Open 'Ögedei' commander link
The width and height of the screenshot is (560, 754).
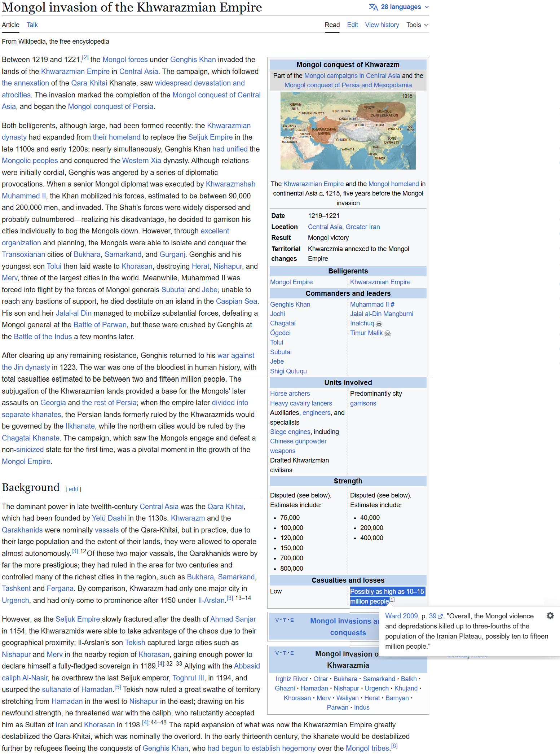(x=280, y=333)
